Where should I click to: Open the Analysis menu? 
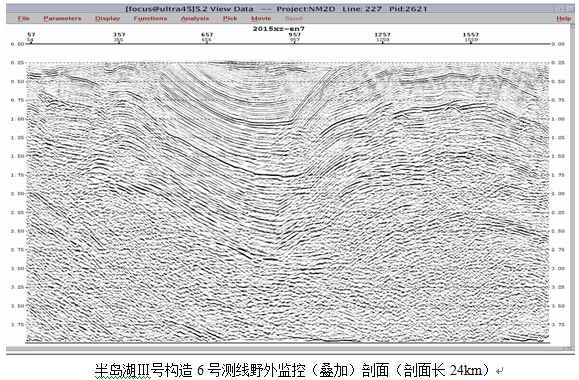coord(195,18)
